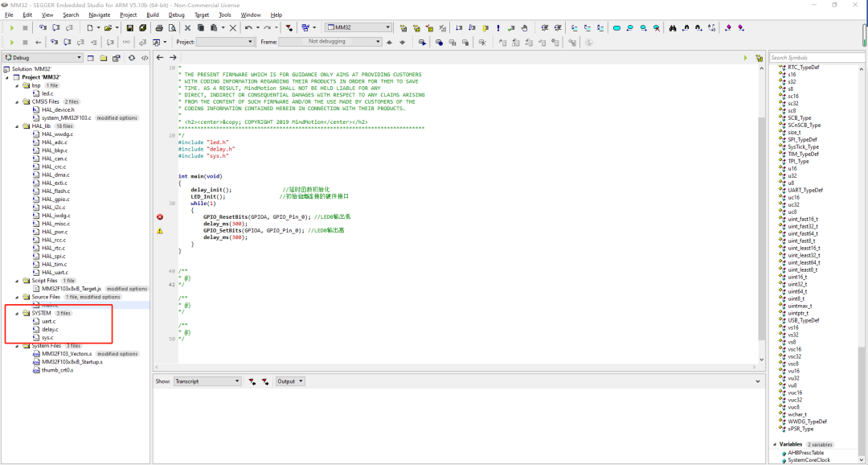Select UART_TypeDef in the symbol list
868x465 pixels.
805,190
